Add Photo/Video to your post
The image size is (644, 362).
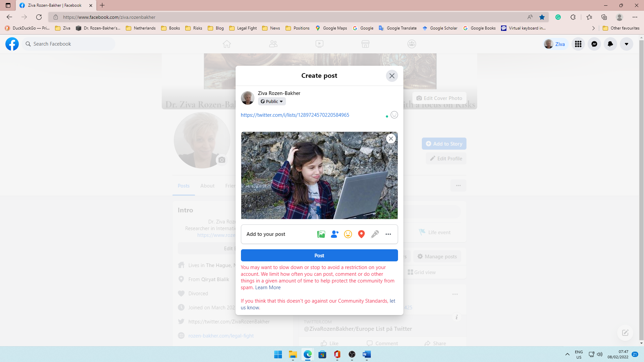(x=321, y=234)
